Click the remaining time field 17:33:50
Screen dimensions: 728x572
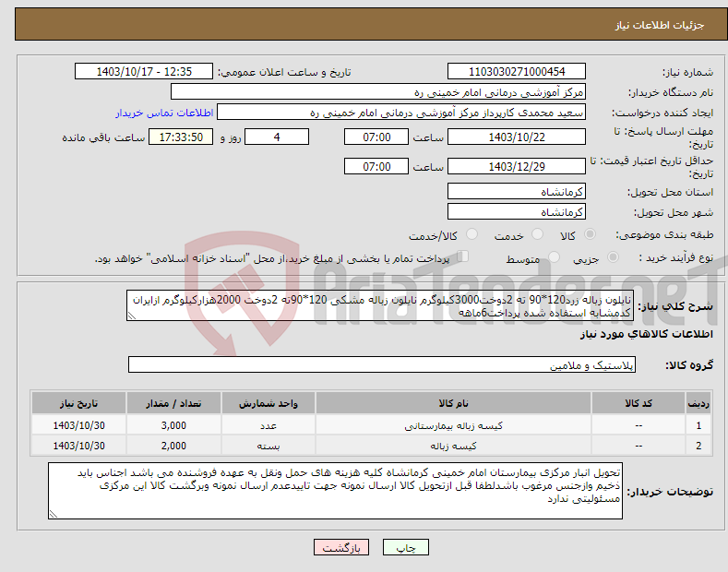click(x=181, y=137)
